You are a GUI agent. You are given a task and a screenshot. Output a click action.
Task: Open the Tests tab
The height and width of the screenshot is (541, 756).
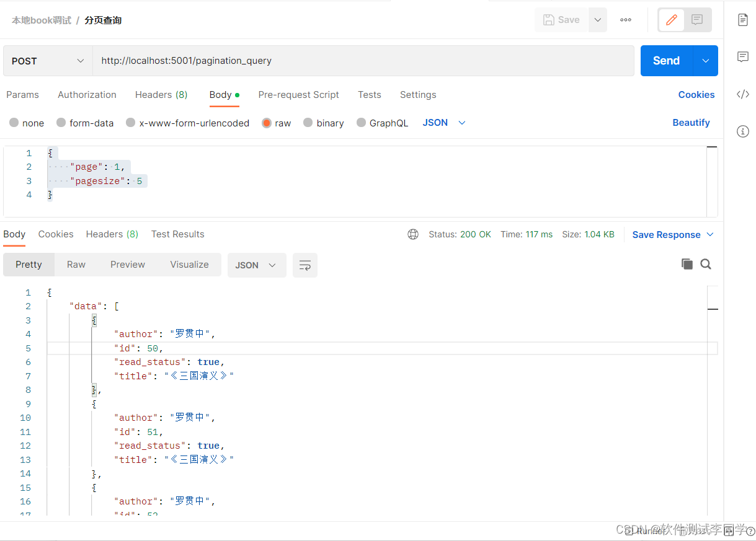click(x=370, y=95)
